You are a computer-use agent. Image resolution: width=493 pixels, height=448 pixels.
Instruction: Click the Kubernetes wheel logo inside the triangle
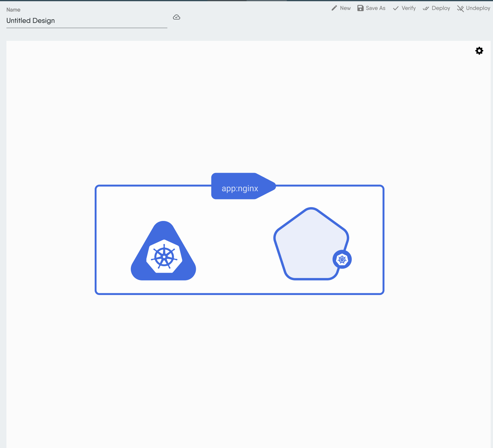[x=163, y=257]
